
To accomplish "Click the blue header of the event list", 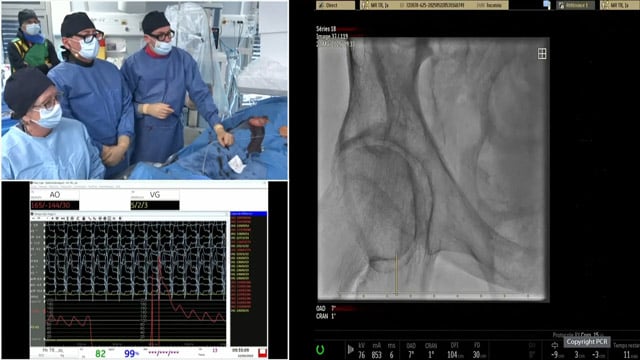I will coord(249,213).
